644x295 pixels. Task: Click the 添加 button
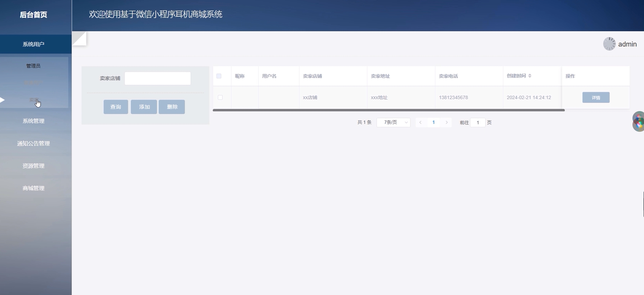click(x=144, y=107)
